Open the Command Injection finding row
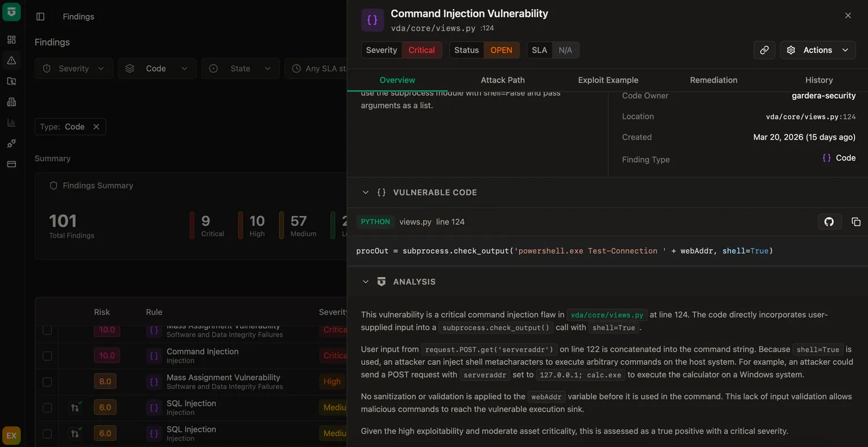This screenshot has height=447, width=868. (x=191, y=356)
